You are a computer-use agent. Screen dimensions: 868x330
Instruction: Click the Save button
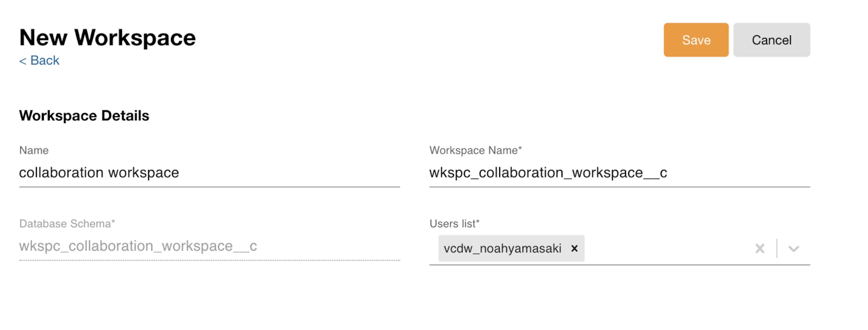[x=696, y=40]
